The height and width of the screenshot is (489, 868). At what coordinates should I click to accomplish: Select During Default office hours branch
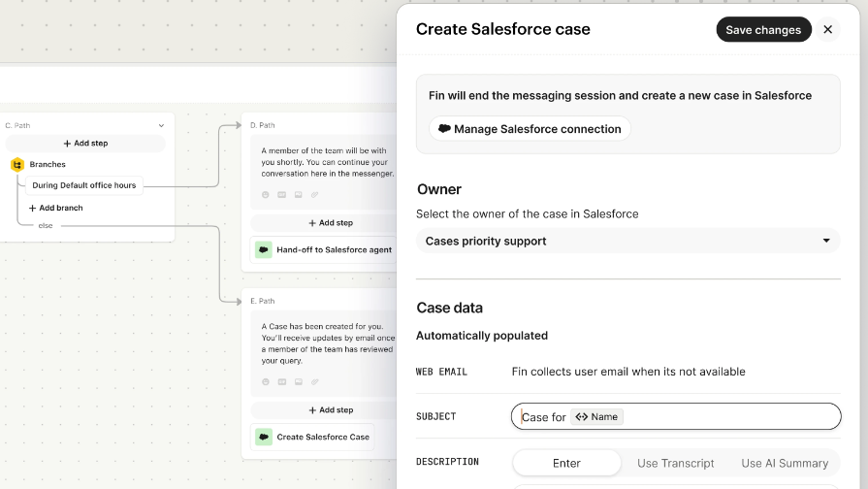pos(83,185)
